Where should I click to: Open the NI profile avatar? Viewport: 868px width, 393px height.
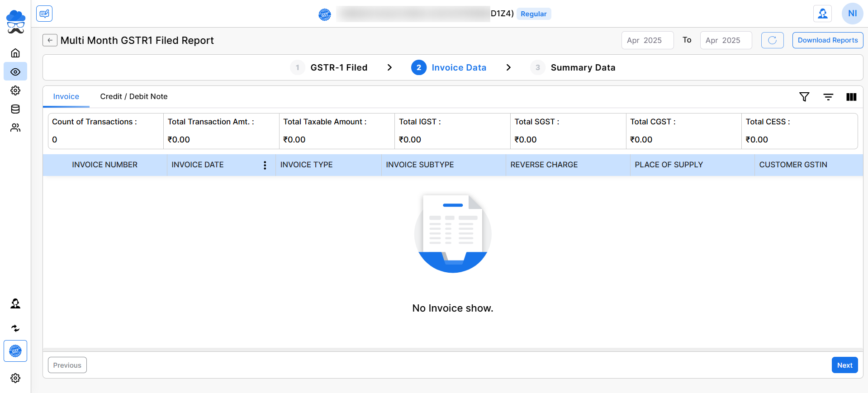pyautogui.click(x=852, y=14)
